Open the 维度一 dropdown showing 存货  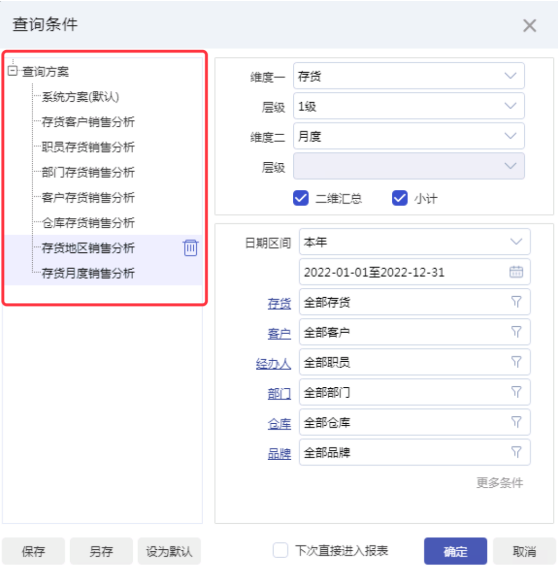tap(409, 76)
